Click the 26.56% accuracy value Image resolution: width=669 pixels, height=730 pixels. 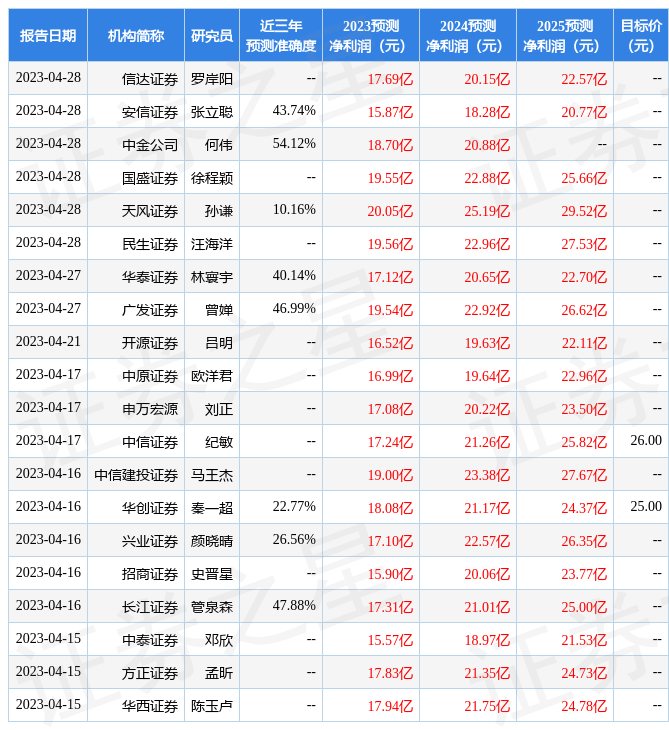pos(294,539)
